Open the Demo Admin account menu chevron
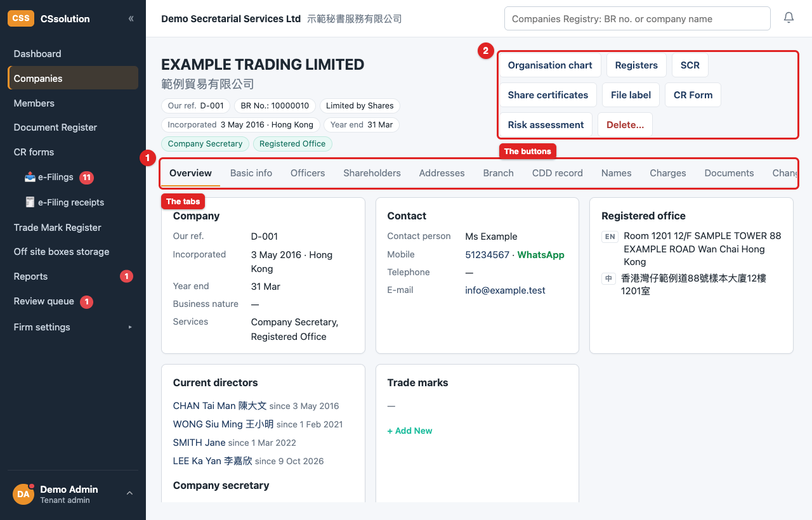812x520 pixels. [x=129, y=493]
